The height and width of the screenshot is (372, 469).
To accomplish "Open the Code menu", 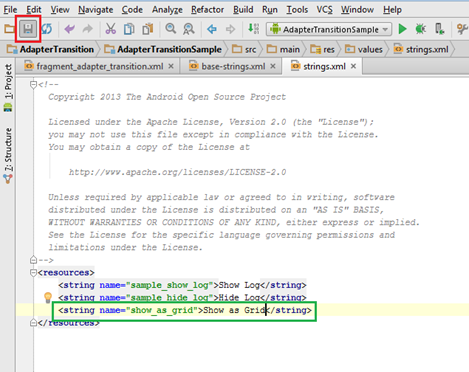I will 132,10.
